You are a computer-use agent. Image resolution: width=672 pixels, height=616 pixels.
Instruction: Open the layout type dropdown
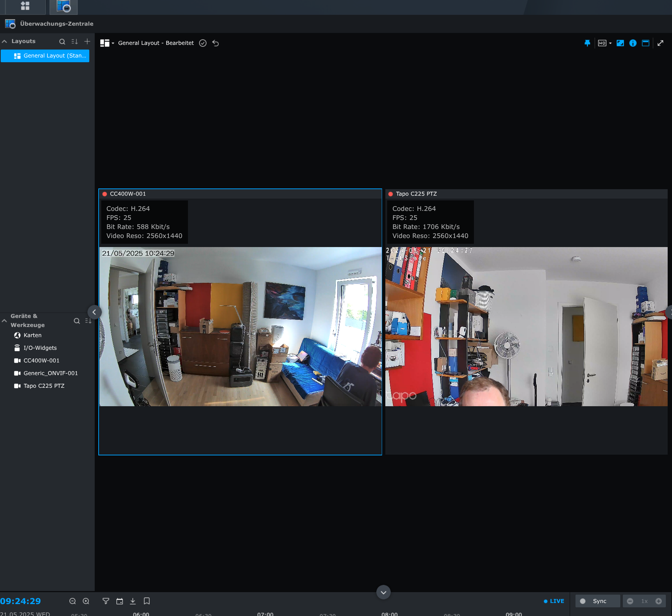click(107, 43)
